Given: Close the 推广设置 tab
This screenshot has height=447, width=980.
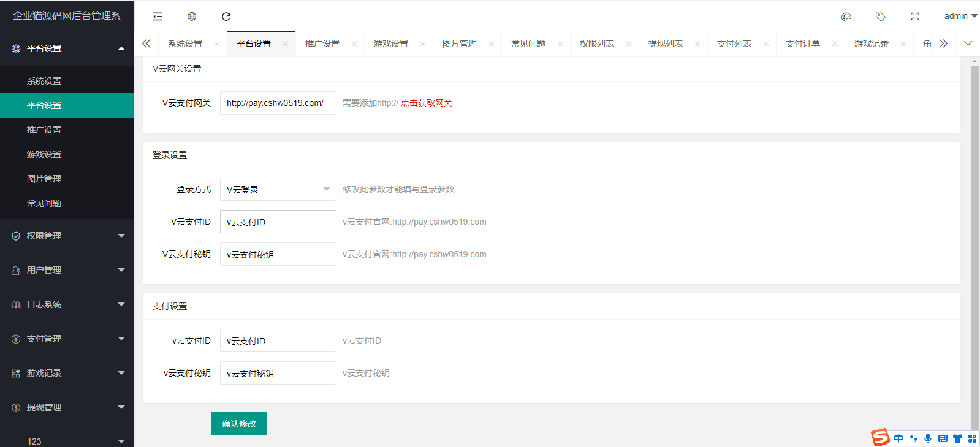Looking at the screenshot, I should 354,43.
